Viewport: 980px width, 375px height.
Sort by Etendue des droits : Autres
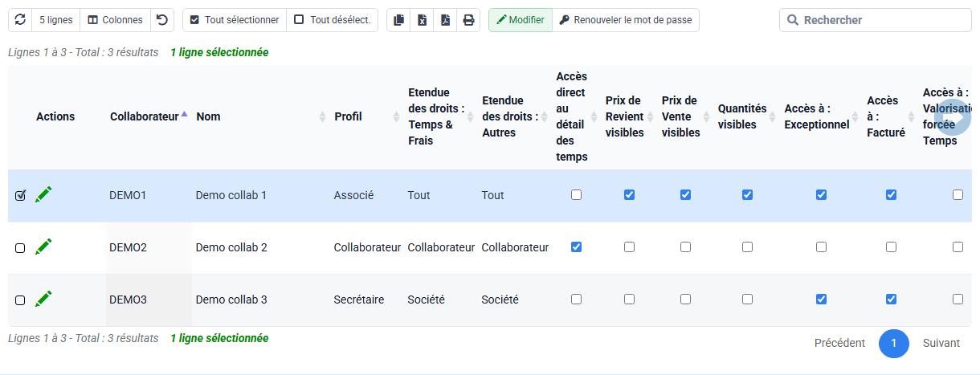click(x=515, y=116)
